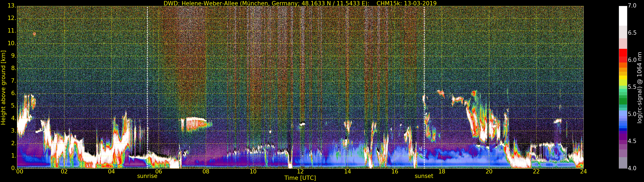Click the white segment atop the colorbar
This screenshot has width=644, height=182.
click(x=623, y=16)
